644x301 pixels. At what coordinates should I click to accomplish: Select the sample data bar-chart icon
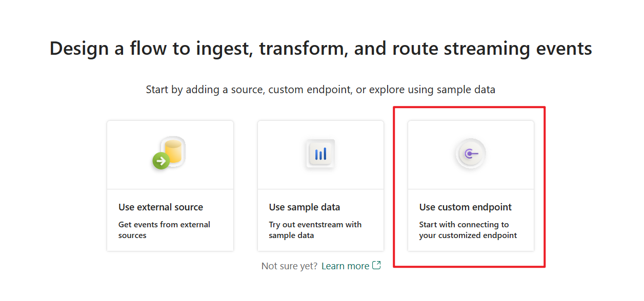pyautogui.click(x=320, y=153)
